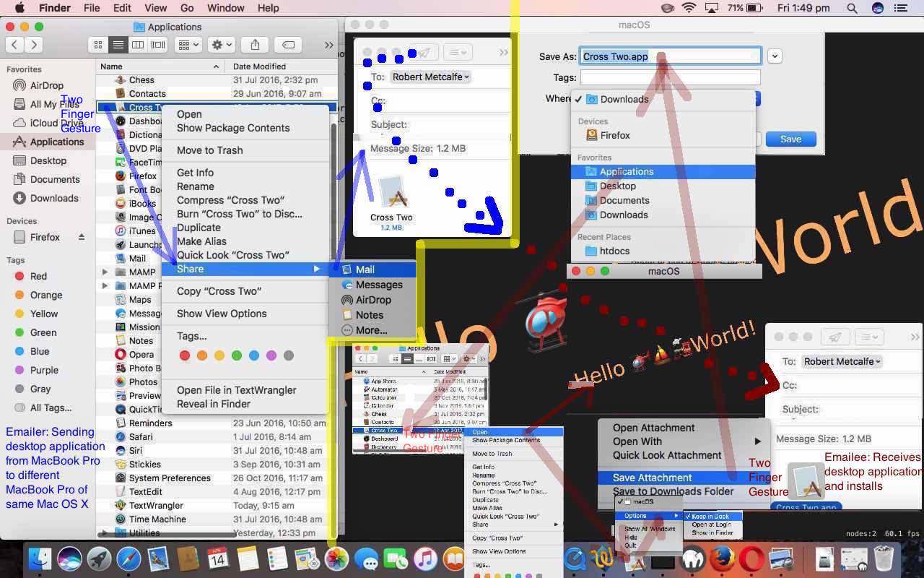Go forward in Finder Applications window
The height and width of the screenshot is (578, 924).
33,45
